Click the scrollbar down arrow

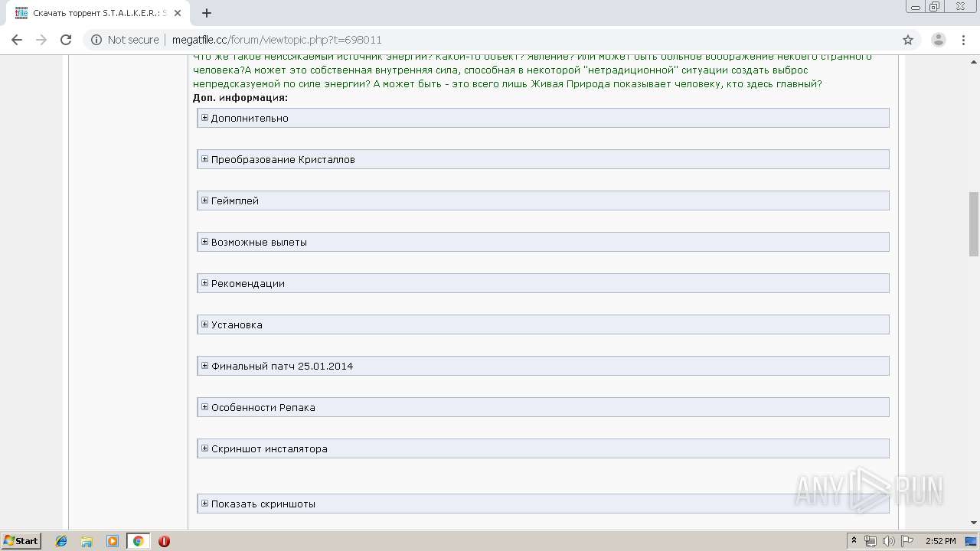click(974, 523)
